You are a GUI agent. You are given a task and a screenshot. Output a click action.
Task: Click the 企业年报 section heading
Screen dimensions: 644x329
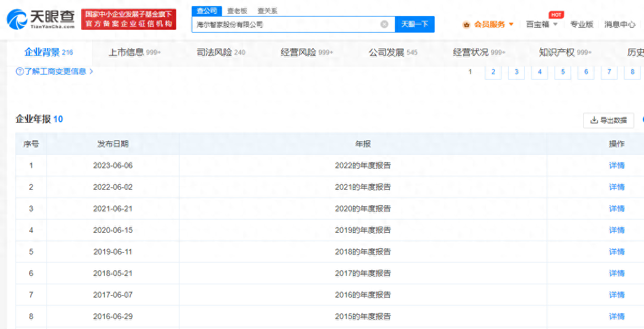[x=39, y=119]
